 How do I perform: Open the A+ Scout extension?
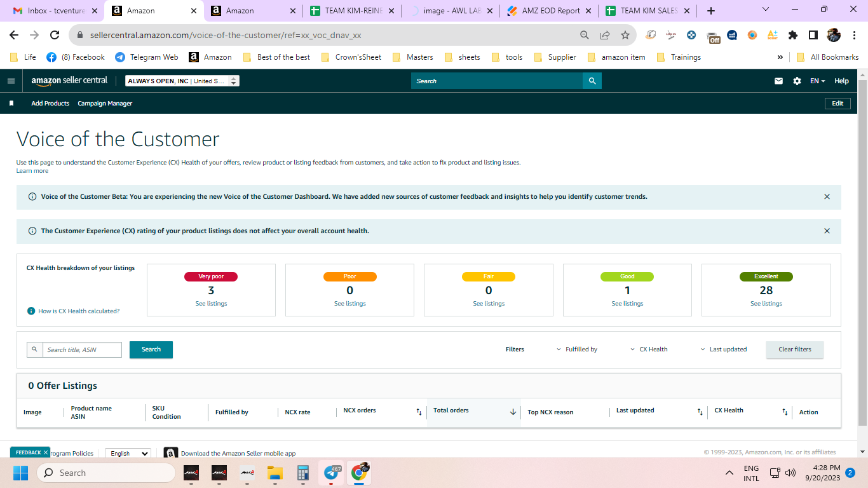pyautogui.click(x=772, y=36)
